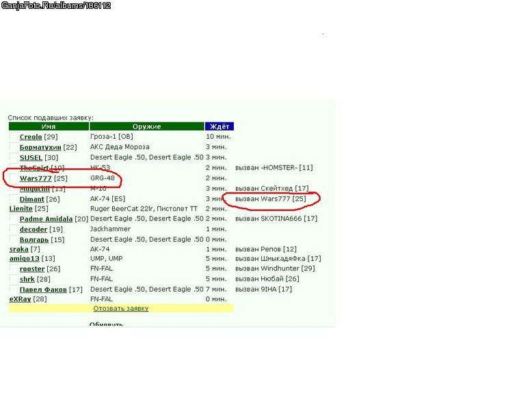Click the weapon text UMP, UMP

pos(106,259)
